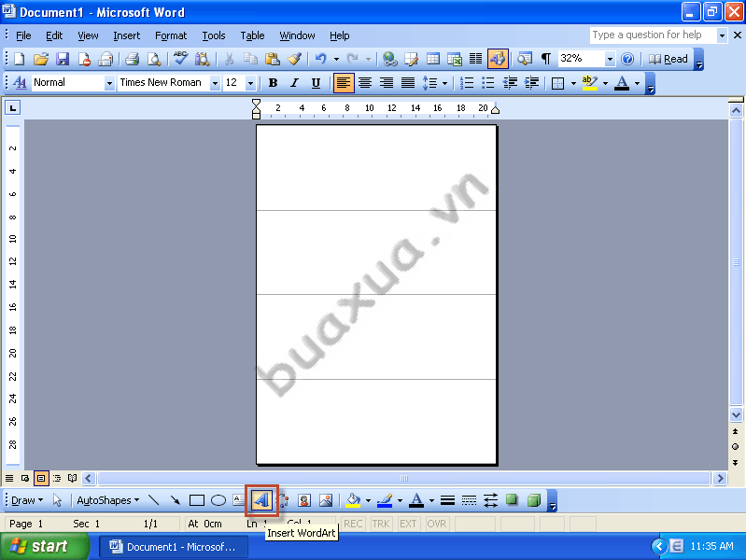Expand the Borders dropdown arrow
The height and width of the screenshot is (560, 746).
coord(573,83)
